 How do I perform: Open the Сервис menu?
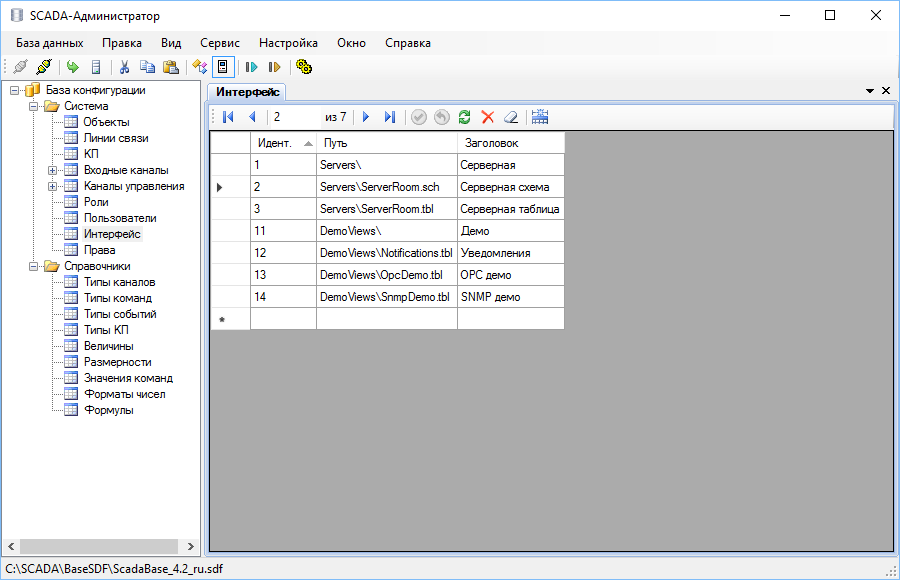point(220,43)
